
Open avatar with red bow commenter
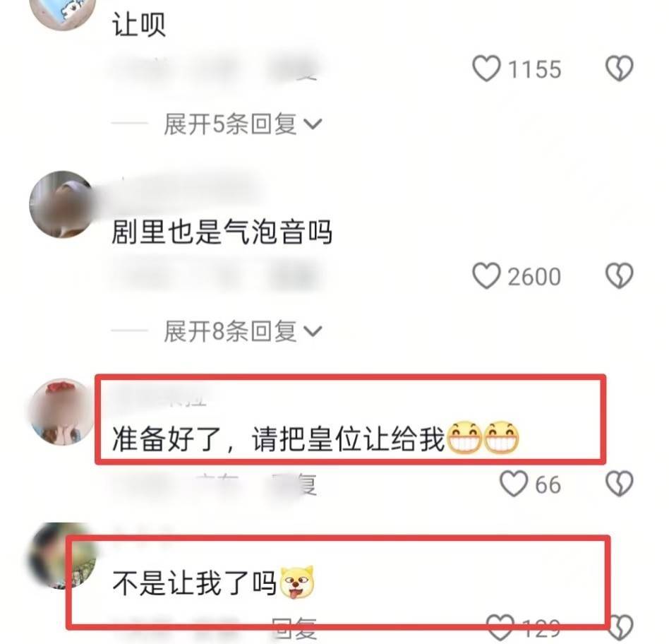pos(62,412)
